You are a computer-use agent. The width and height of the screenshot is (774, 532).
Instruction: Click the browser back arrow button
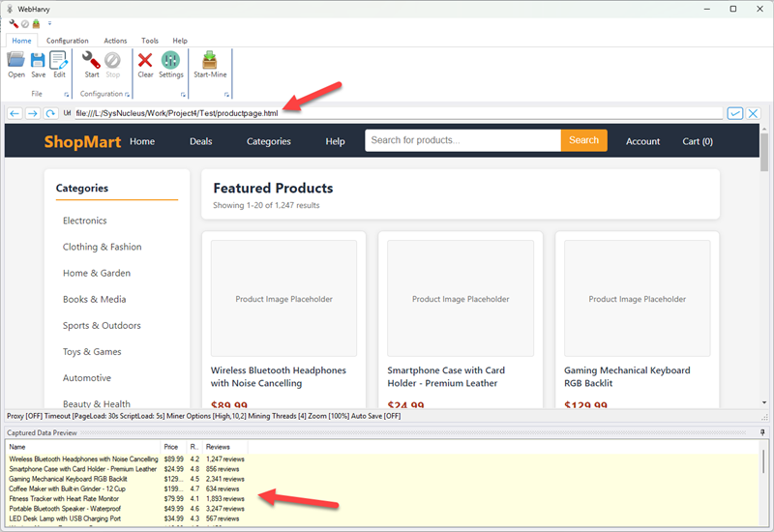click(x=15, y=113)
